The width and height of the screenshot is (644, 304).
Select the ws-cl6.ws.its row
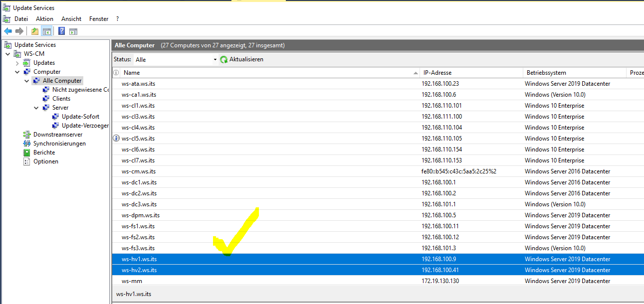pos(378,150)
